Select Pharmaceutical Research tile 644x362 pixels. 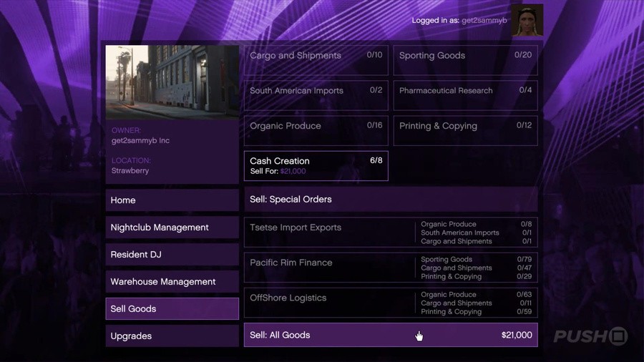[x=465, y=96]
